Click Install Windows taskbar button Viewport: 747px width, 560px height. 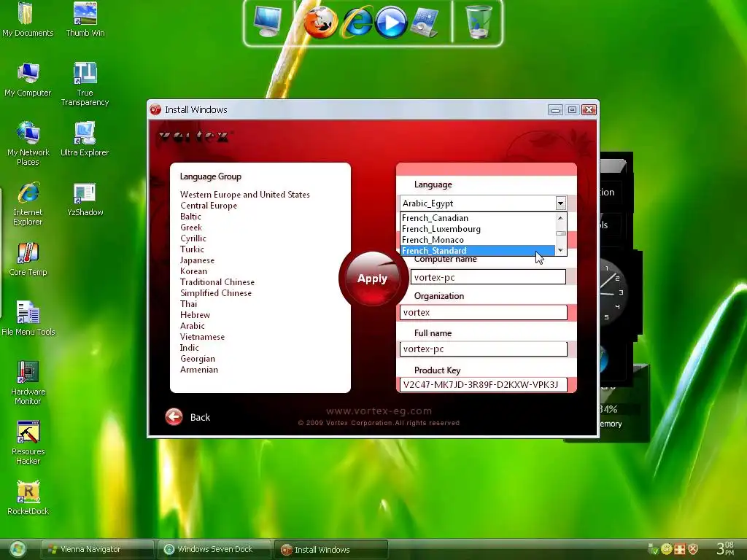pos(330,550)
